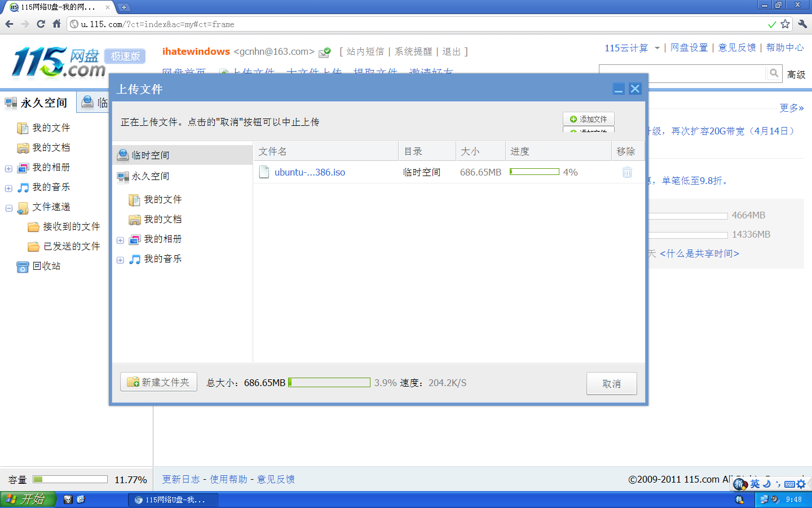Select 我的文档 in the dialog tree
The width and height of the screenshot is (812, 508).
coord(162,219)
